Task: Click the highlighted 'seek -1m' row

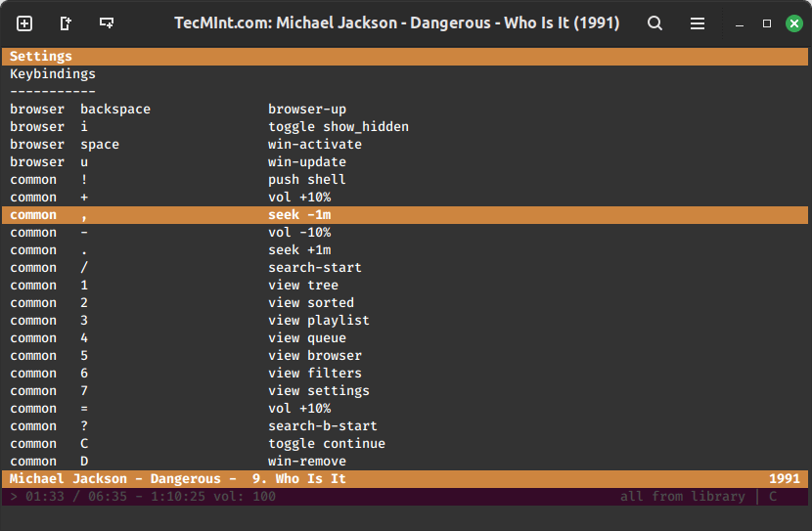Action: (x=405, y=215)
